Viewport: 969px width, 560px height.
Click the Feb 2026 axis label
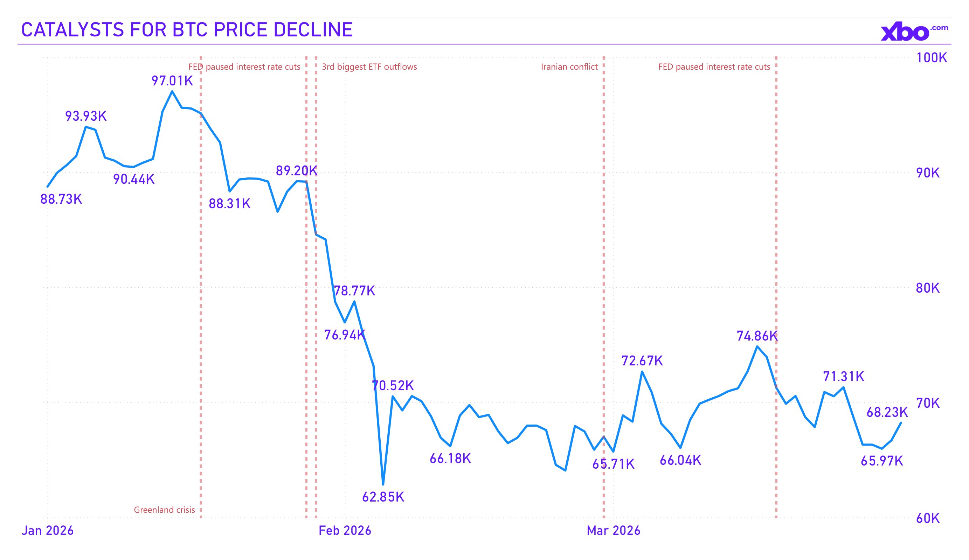345,530
